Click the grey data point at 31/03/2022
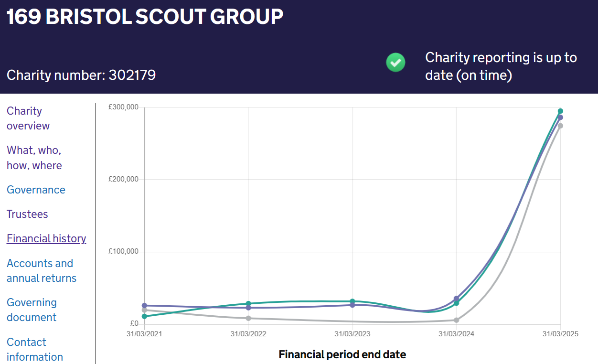 click(x=248, y=318)
